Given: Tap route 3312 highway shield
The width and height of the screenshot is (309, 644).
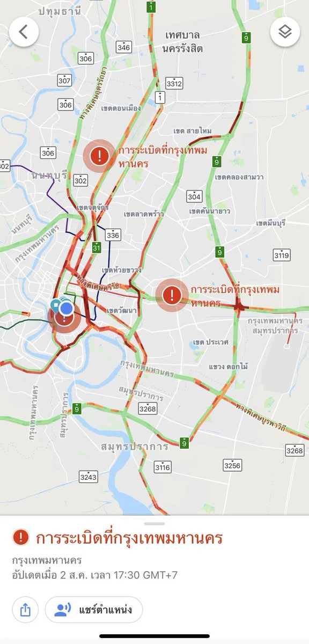Looking at the screenshot, I should coord(174,83).
